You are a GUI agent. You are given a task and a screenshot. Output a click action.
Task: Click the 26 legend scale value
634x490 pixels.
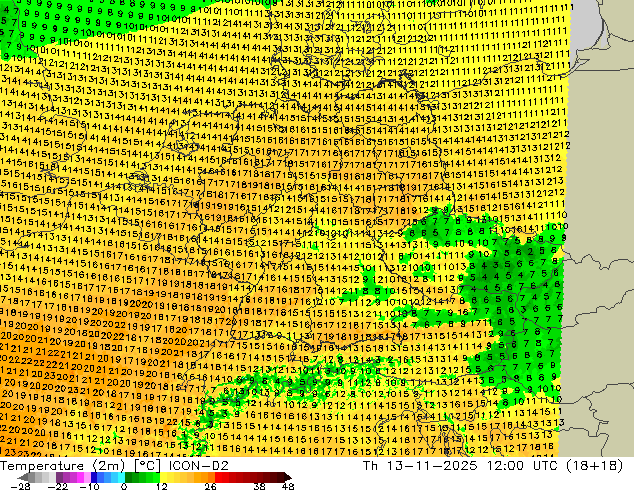coord(210,486)
